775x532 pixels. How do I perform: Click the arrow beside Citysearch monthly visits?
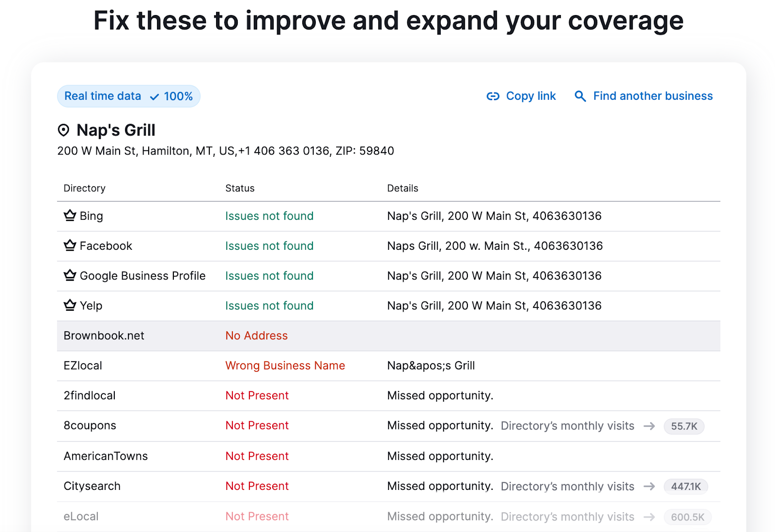tap(650, 486)
